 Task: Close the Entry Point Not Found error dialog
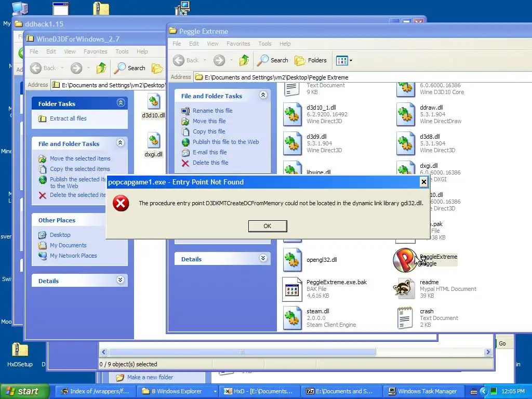423,182
